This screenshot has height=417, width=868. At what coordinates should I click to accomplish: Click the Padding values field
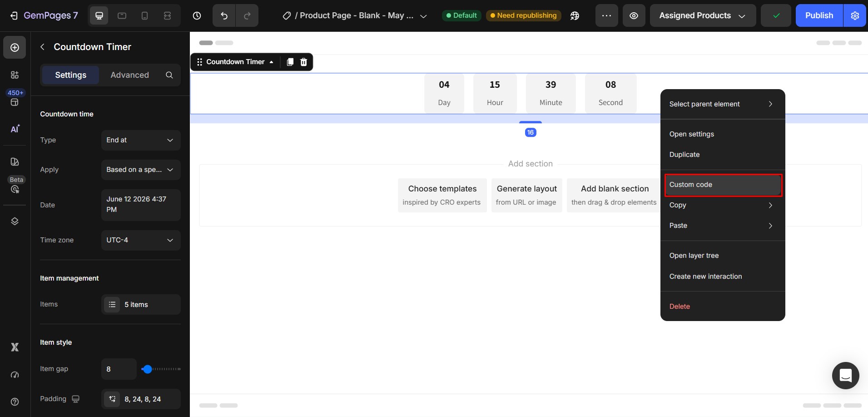(x=141, y=399)
